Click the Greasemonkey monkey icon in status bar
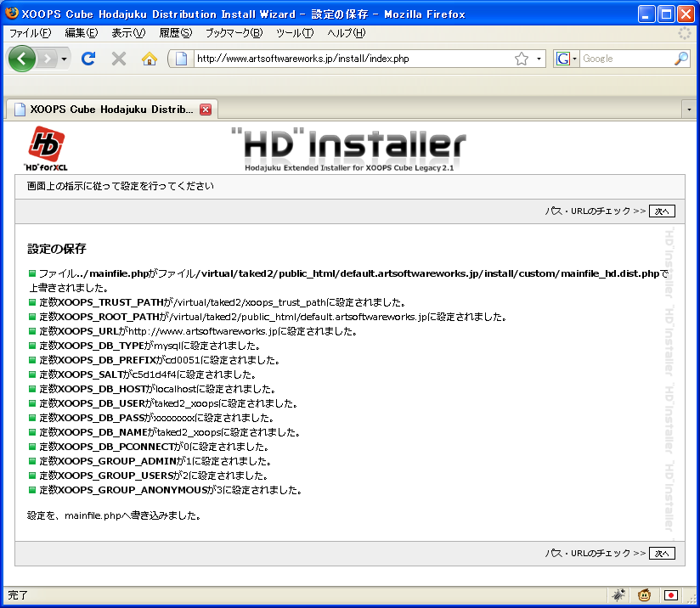 [645, 595]
